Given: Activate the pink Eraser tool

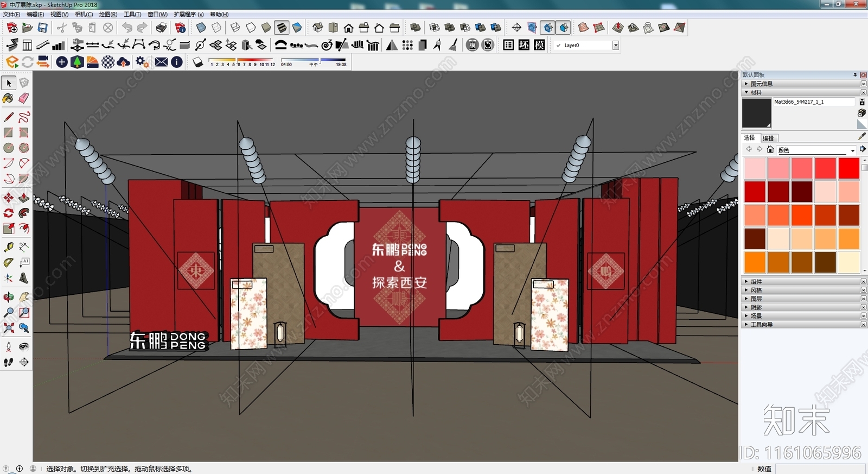Looking at the screenshot, I should pos(24,98).
